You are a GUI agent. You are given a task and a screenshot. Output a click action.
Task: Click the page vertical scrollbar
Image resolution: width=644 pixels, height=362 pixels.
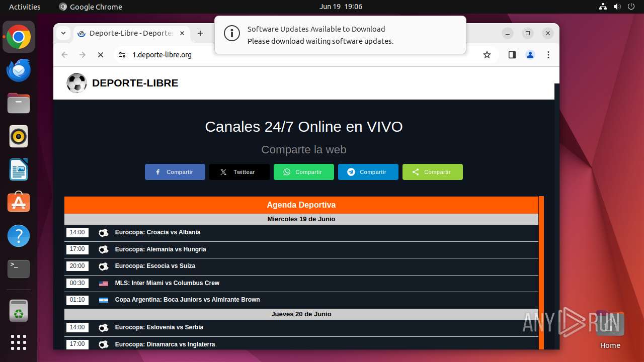pos(556,216)
